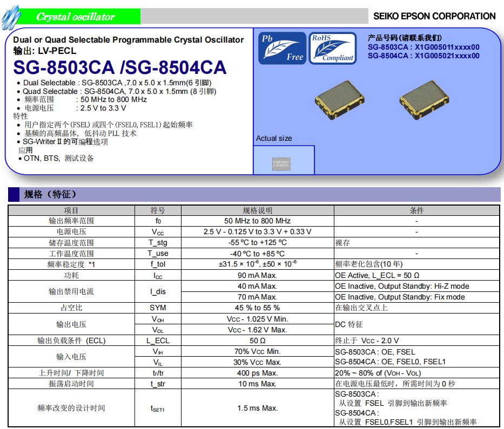Click Output Standby: Fix mode condition
Viewport: 504px width, 429px height.
pos(416,297)
